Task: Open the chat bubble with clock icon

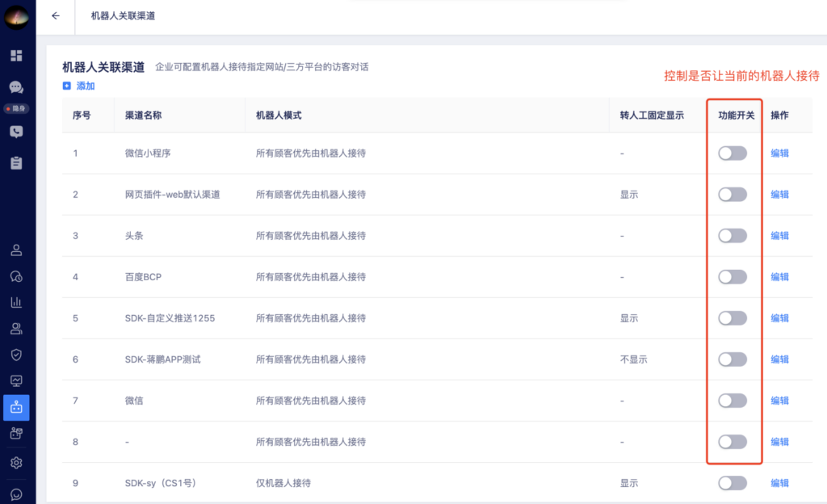Action: [16, 276]
